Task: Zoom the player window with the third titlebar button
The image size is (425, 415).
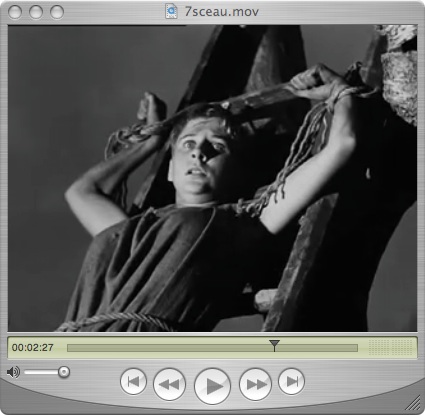Action: (x=57, y=12)
